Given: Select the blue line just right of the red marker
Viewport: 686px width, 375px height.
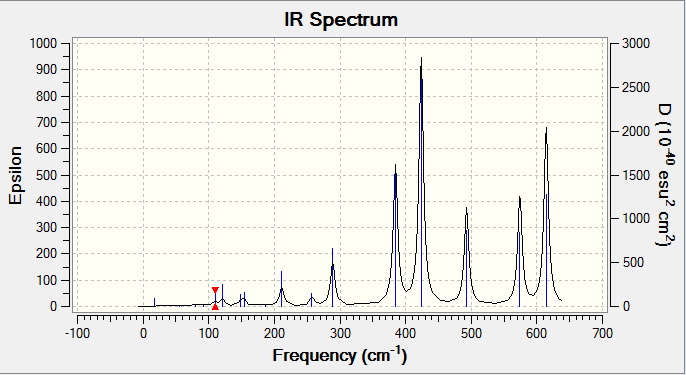Looking at the screenshot, I should (222, 295).
